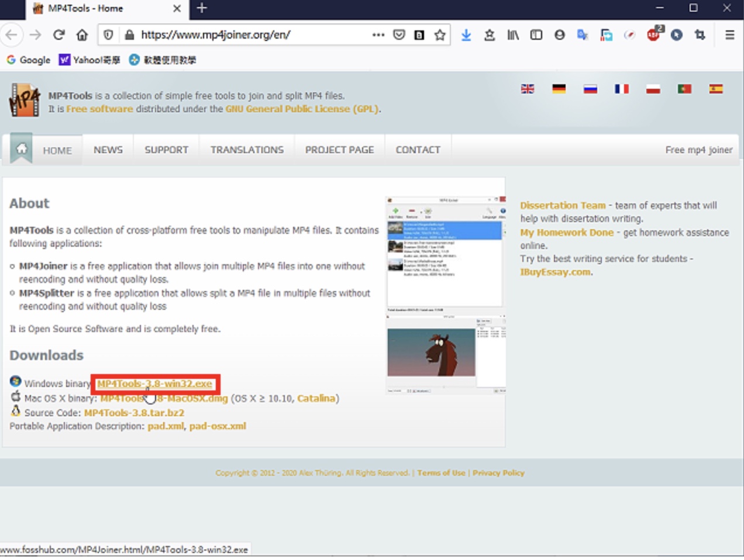Open a new tab with plus button
This screenshot has width=744, height=560.
point(202,8)
